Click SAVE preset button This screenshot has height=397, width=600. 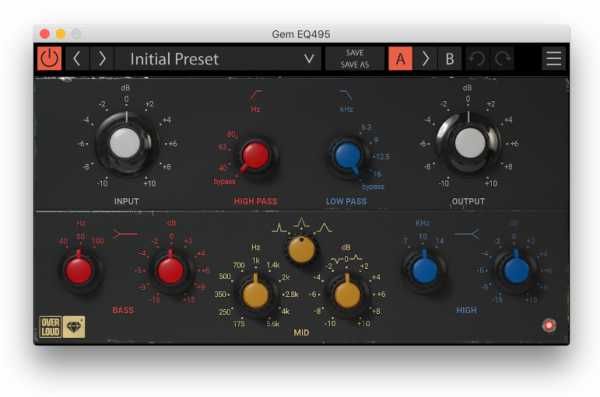tap(355, 53)
